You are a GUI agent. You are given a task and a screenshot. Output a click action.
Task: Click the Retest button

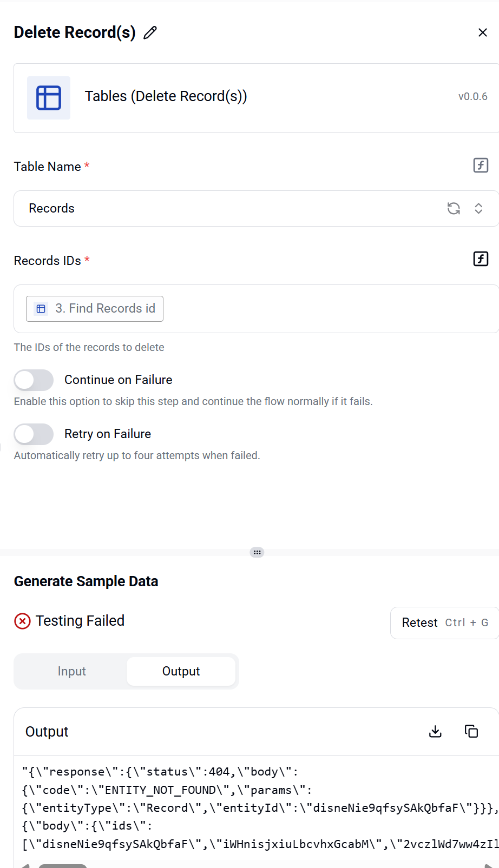click(444, 623)
